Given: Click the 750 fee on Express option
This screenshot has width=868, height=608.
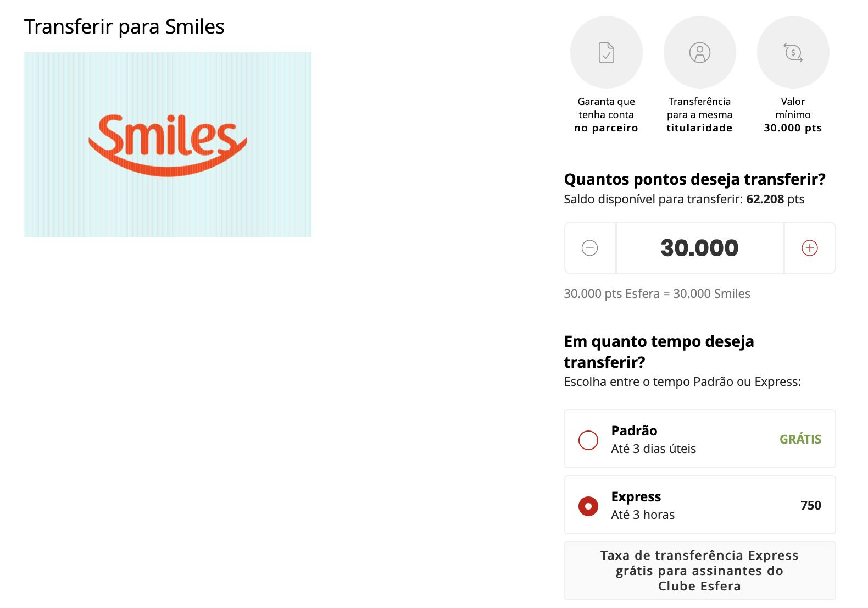Looking at the screenshot, I should click(x=811, y=505).
